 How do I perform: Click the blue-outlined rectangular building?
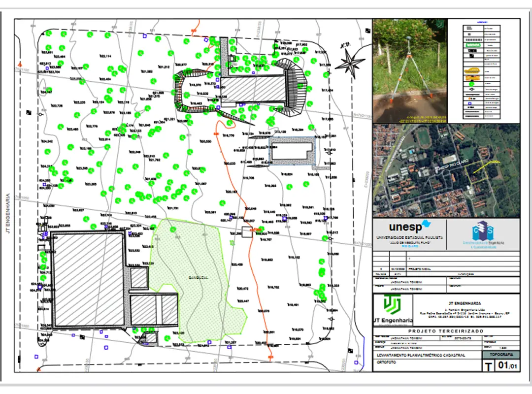(293, 151)
